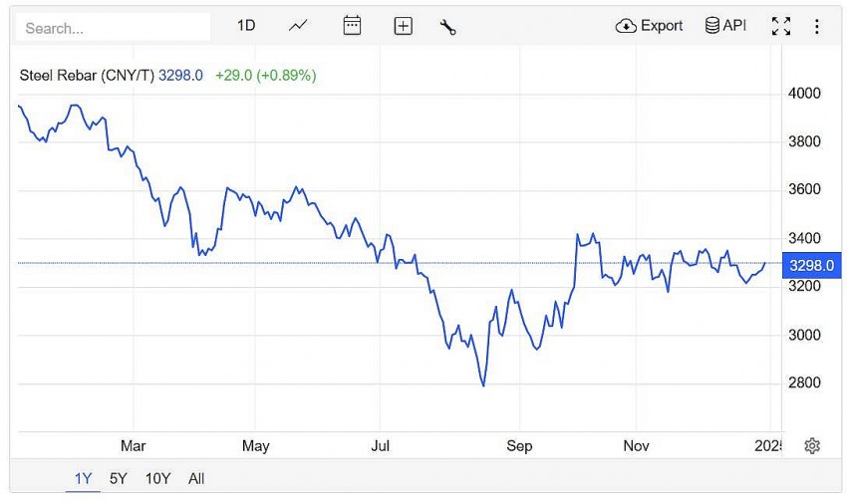Switch to the 10Y time range

157,479
